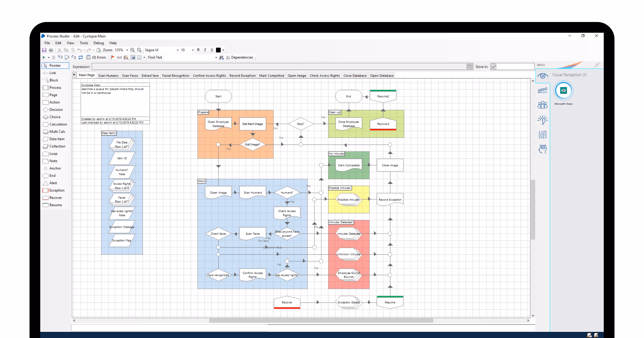644x338 pixels.
Task: Switch to the Facial Recogntion tab
Action: (x=175, y=76)
